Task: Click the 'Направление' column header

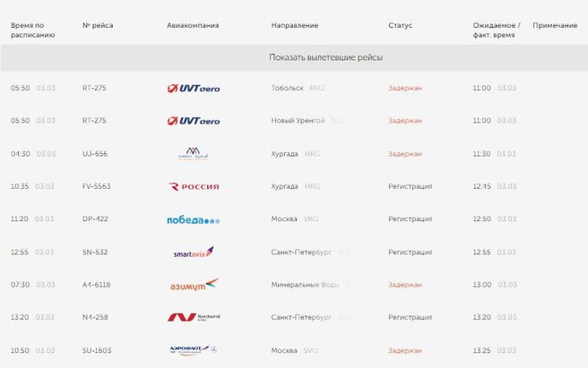Action: coord(294,25)
